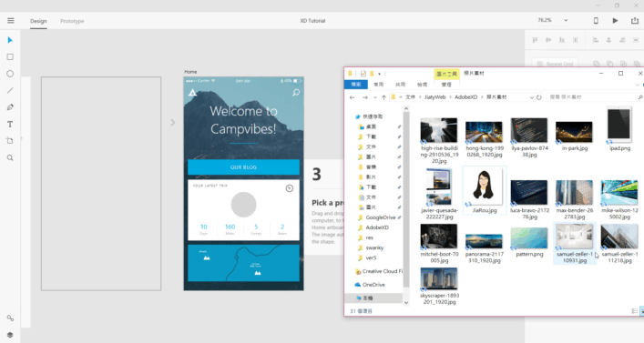Expand the Explorer address bar history dropdown

[531, 97]
